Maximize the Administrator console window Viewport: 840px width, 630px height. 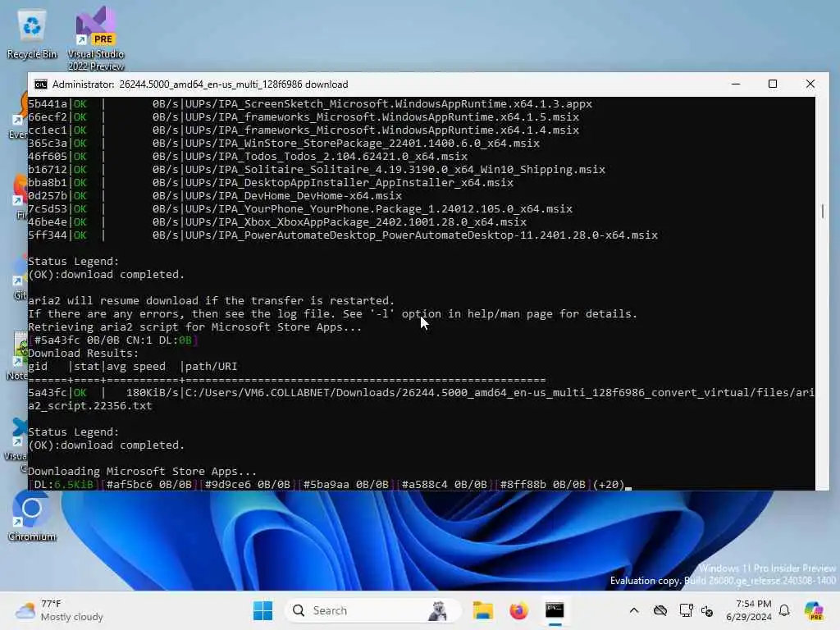(x=773, y=84)
